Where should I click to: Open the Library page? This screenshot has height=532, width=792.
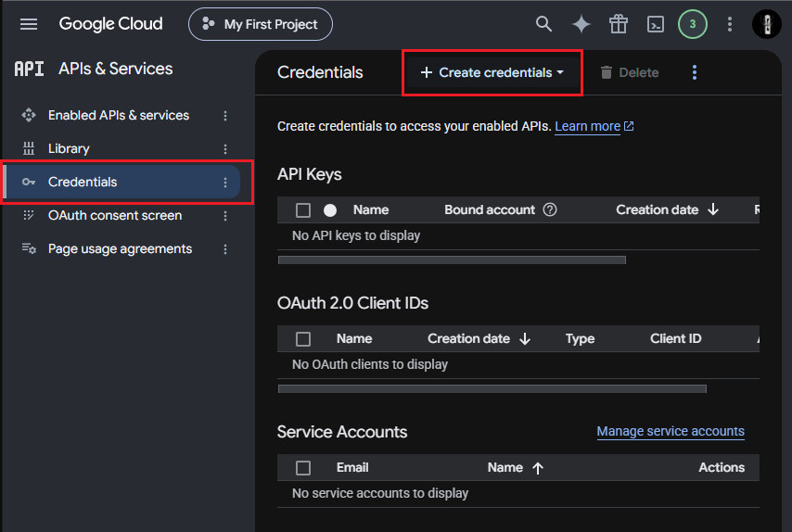pos(69,148)
